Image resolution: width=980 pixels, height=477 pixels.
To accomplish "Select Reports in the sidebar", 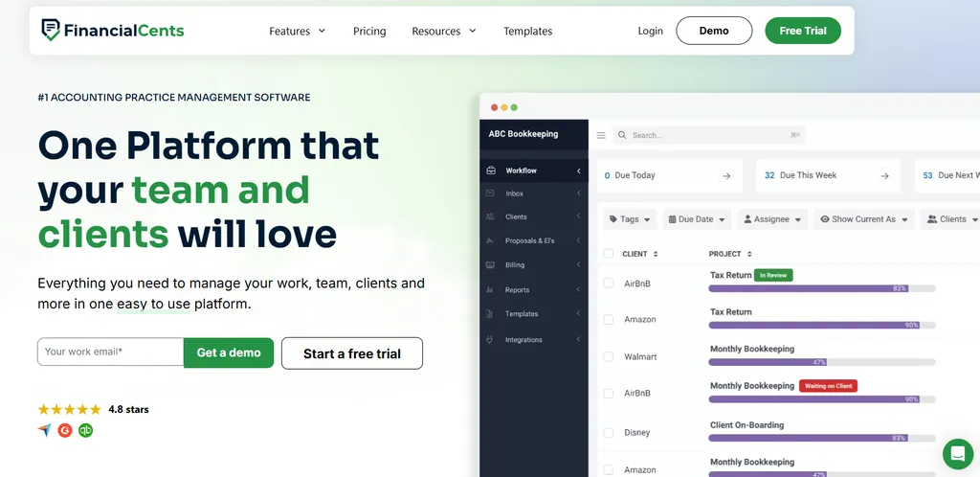I will tap(518, 289).
